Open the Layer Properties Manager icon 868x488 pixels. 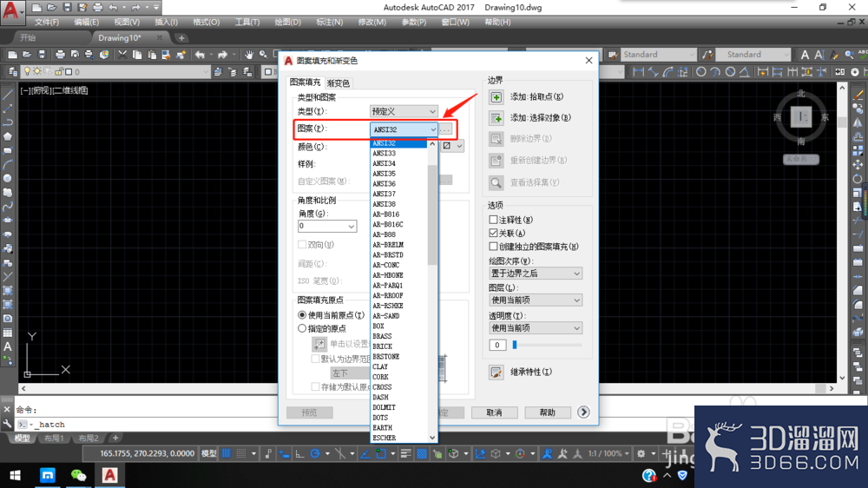click(x=12, y=72)
